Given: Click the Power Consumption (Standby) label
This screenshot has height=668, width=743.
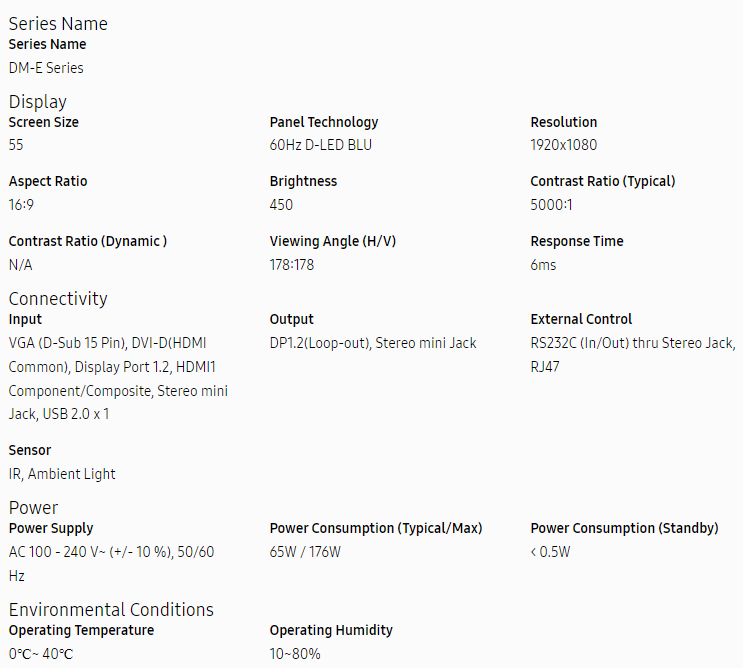Looking at the screenshot, I should click(x=623, y=528).
